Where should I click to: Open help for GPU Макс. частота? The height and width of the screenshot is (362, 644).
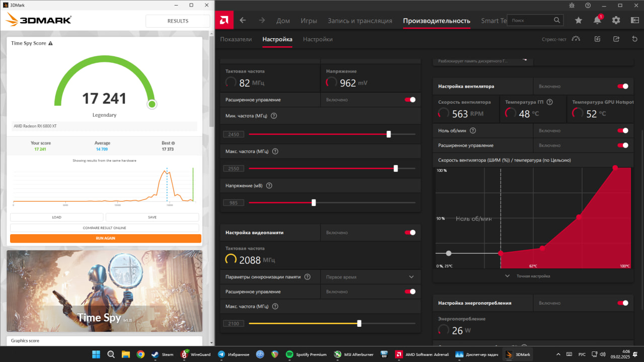[x=275, y=151]
